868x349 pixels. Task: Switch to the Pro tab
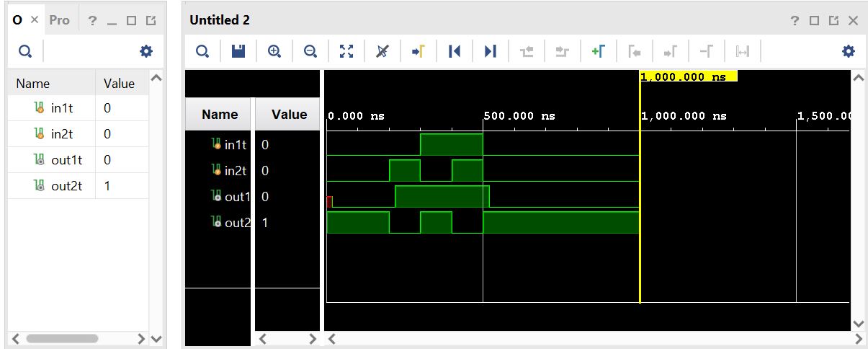pos(60,20)
